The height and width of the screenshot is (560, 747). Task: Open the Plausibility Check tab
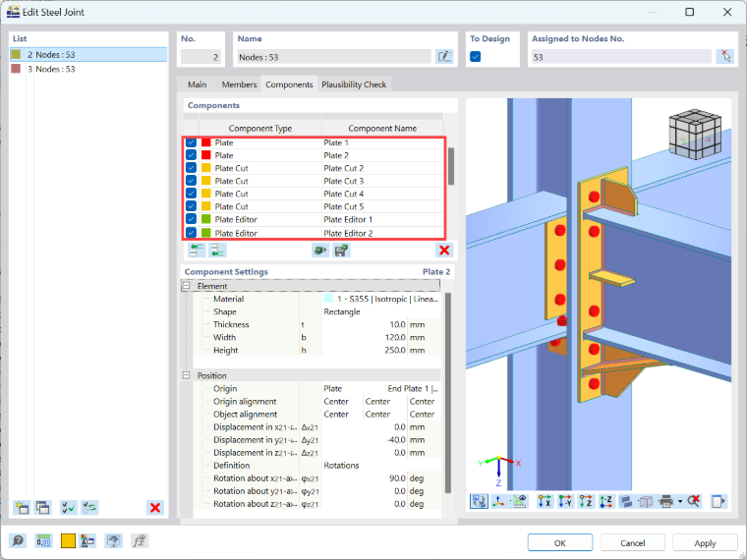point(354,84)
